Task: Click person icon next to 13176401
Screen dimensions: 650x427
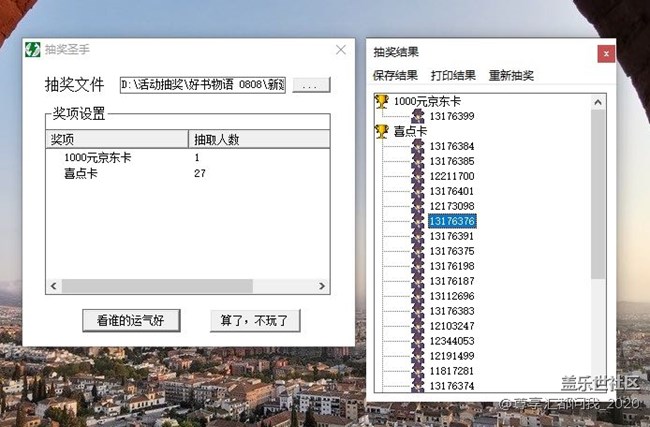Action: pos(418,191)
